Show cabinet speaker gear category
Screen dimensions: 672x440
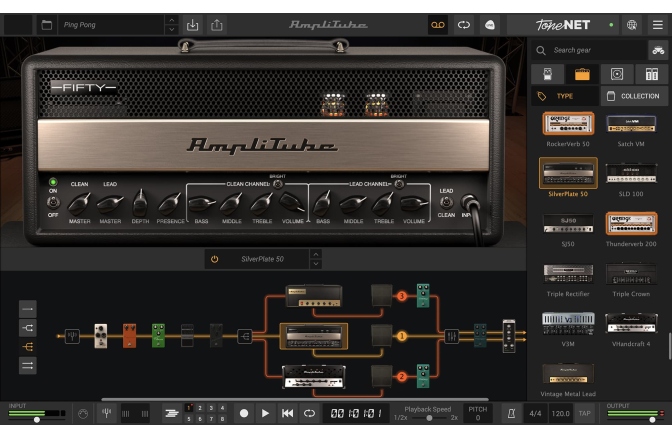coord(617,74)
